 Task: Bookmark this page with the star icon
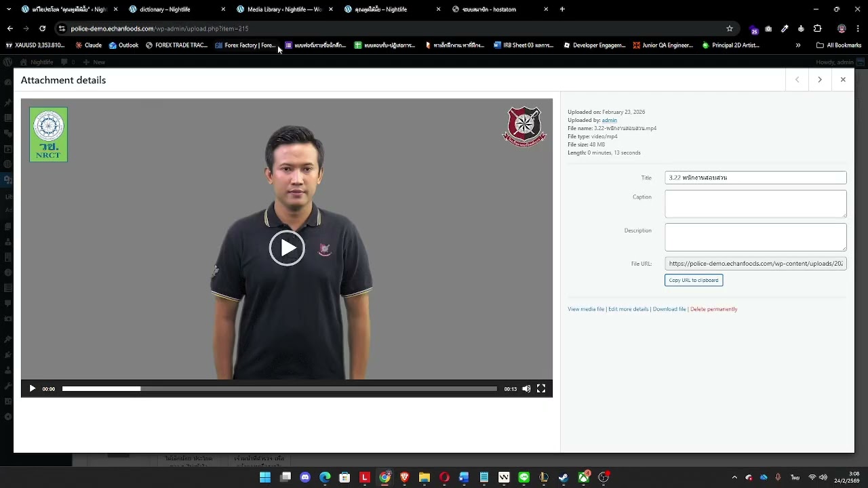pos(730,28)
